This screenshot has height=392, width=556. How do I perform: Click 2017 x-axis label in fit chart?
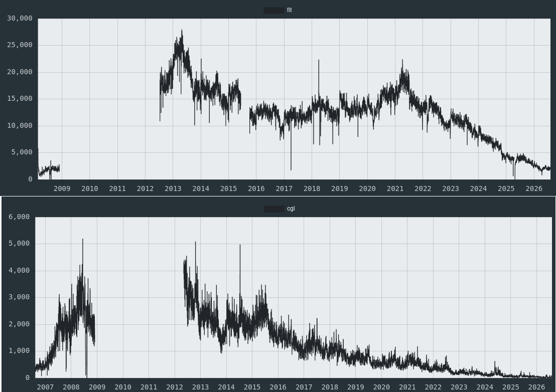(x=284, y=189)
